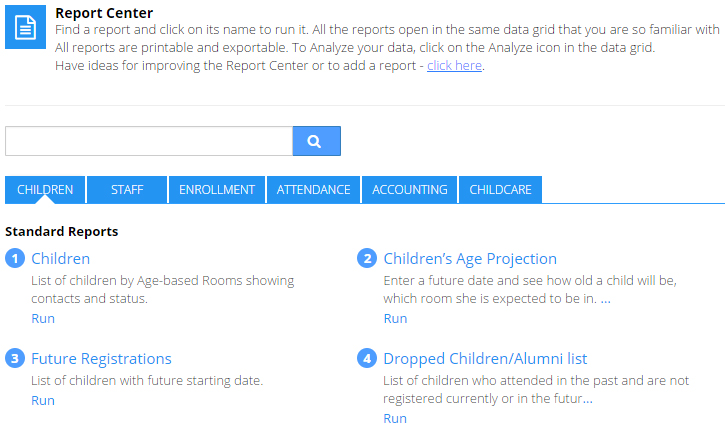Click the report search text field
The height and width of the screenshot is (437, 725).
click(148, 141)
